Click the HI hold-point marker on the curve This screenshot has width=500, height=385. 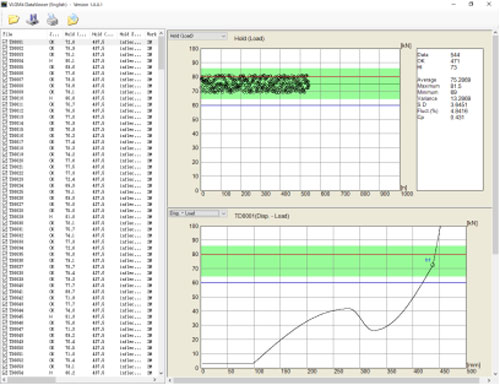[x=432, y=265]
